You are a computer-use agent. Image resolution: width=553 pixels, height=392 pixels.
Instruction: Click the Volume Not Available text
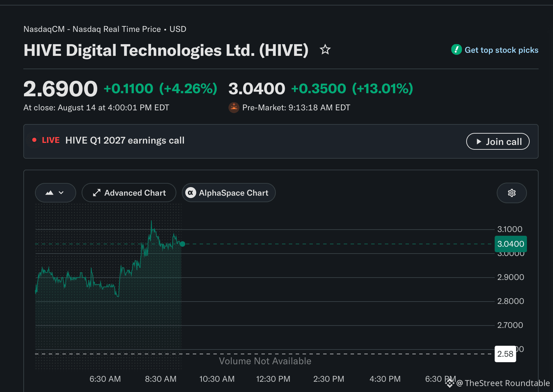(265, 361)
